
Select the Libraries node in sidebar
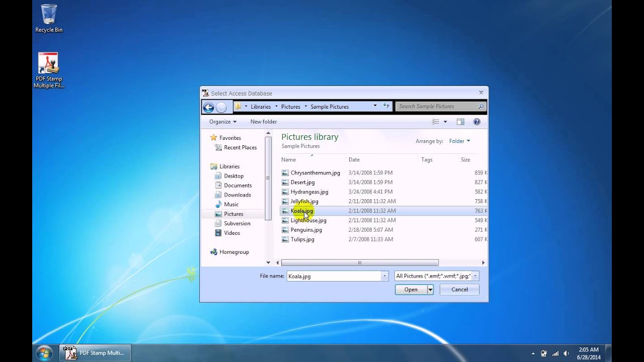(225, 166)
